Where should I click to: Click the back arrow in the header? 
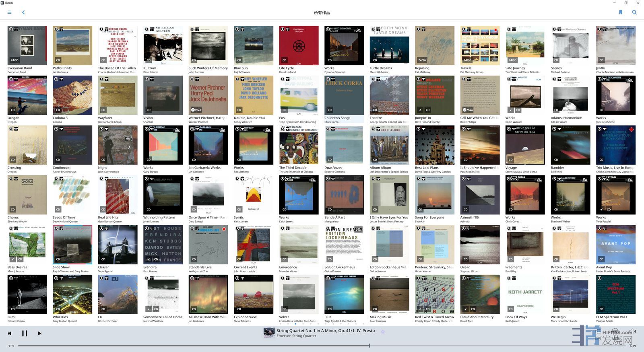point(23,12)
